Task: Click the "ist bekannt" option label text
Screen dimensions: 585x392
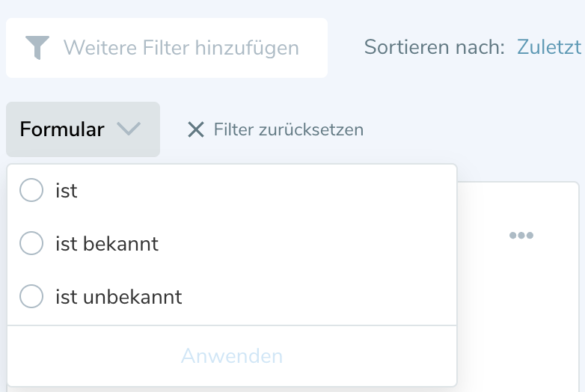Action: pos(107,244)
